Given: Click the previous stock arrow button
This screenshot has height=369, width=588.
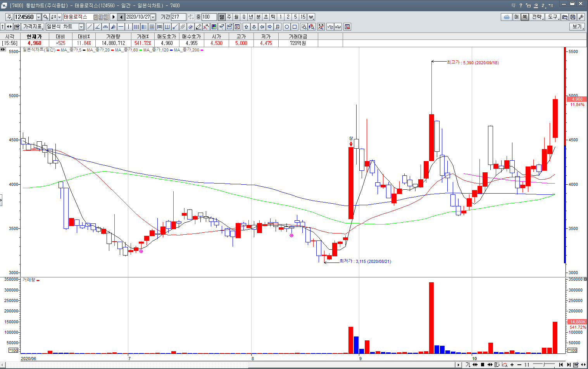Looking at the screenshot, I should [121, 17].
